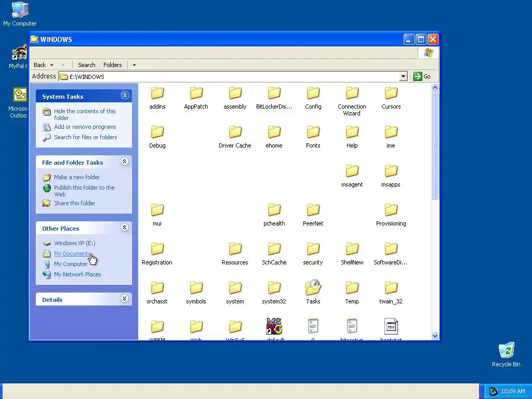532x399 pixels.
Task: Click the vertical scrollbar thumb
Action: pos(435,145)
